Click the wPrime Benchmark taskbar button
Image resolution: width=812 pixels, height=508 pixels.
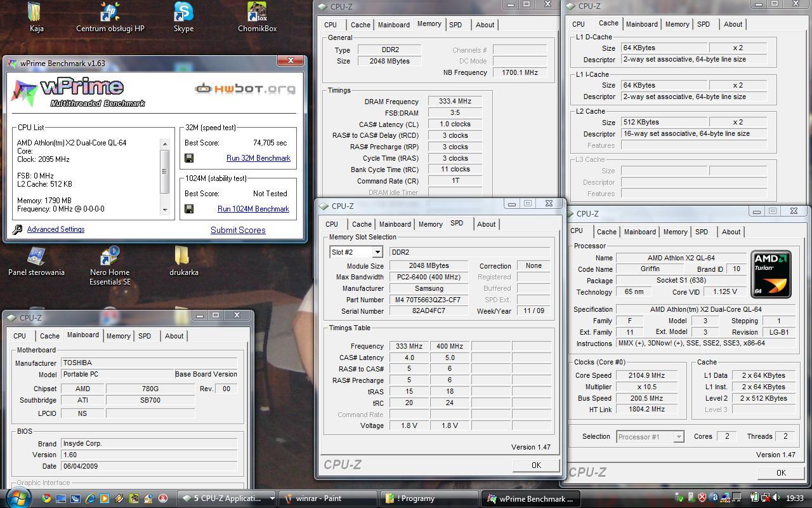(530, 498)
